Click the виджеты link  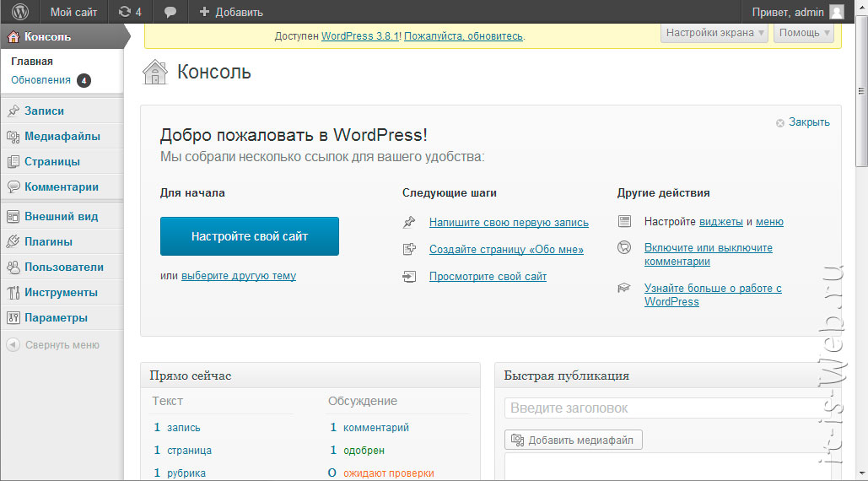721,222
